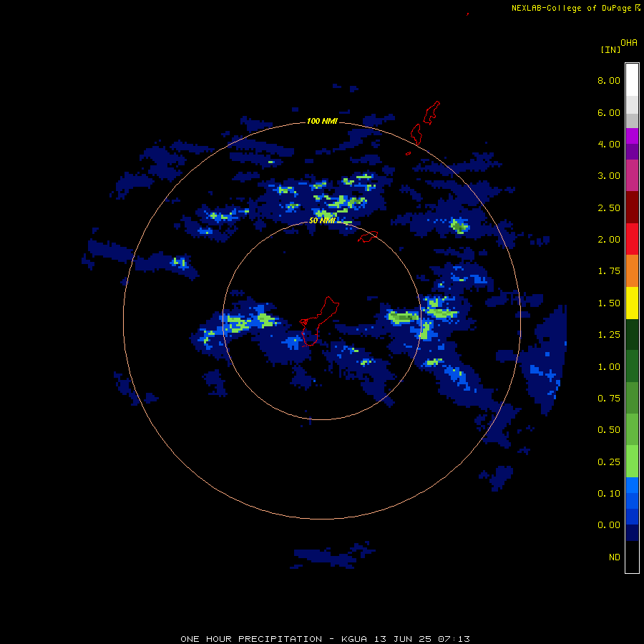
Task: Click the 6.00 legend value
Action: (609, 112)
